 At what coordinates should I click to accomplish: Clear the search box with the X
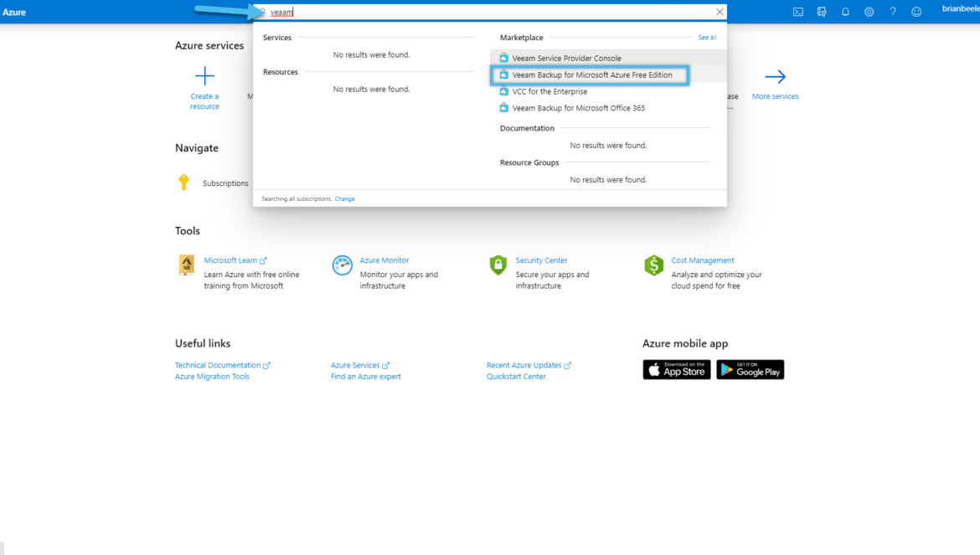point(720,12)
